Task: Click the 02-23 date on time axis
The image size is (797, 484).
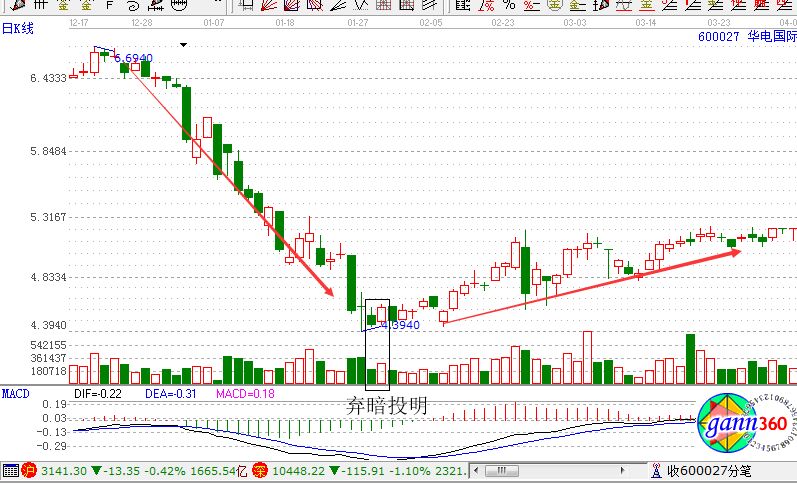Action: tap(502, 21)
